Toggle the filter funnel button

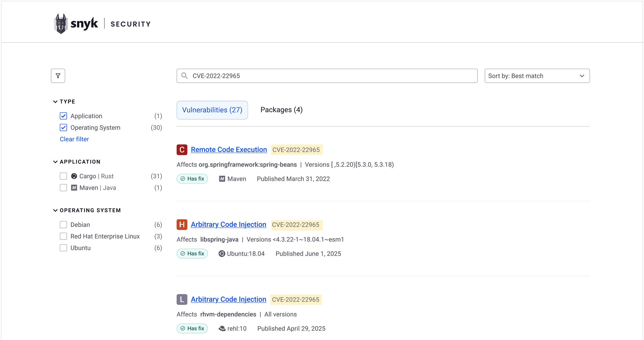(58, 76)
